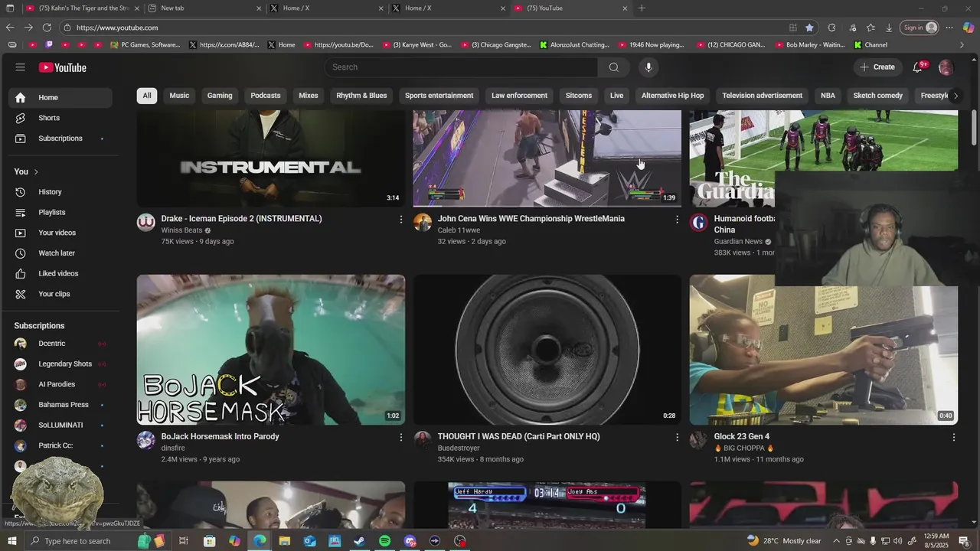Viewport: 980px width, 551px height.
Task: Click the search magnifier button
Action: [613, 67]
